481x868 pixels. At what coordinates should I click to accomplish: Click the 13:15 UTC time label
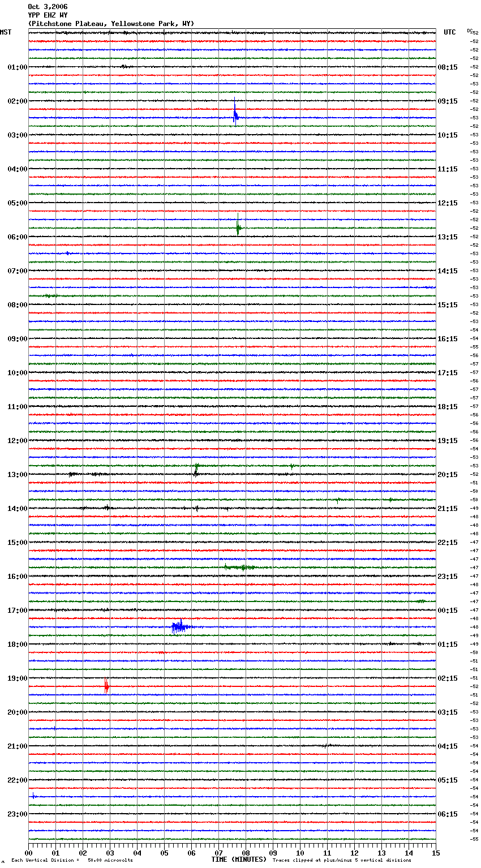point(448,237)
